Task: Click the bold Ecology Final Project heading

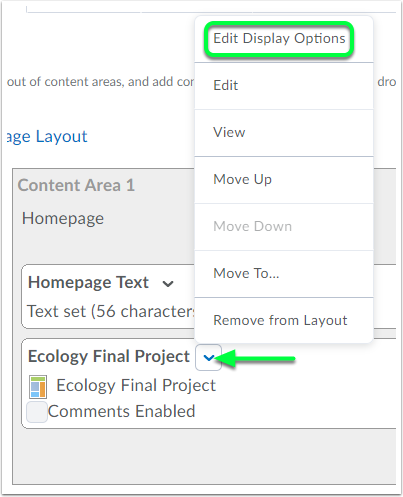Action: point(109,357)
